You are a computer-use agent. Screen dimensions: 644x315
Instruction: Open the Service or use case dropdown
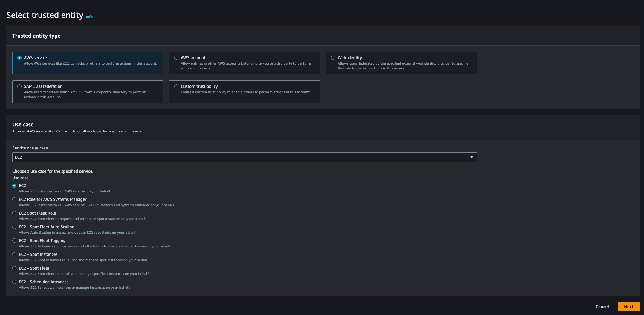click(244, 157)
